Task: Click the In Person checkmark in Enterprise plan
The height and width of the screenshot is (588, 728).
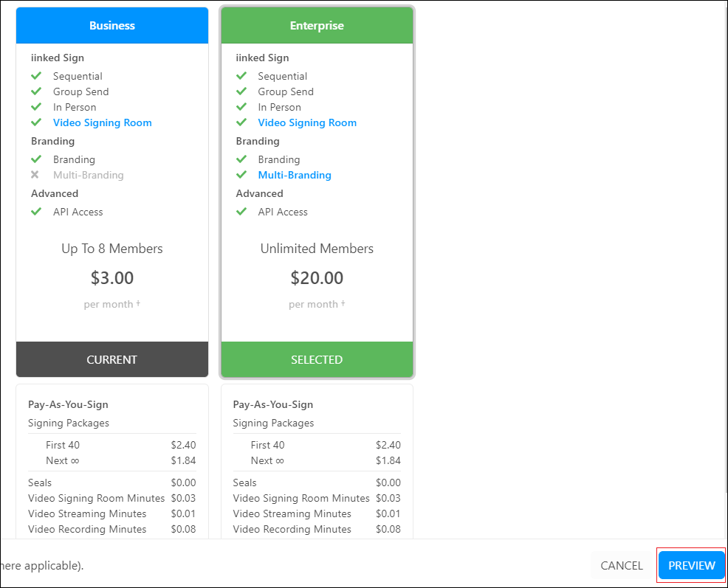Action: coord(241,107)
